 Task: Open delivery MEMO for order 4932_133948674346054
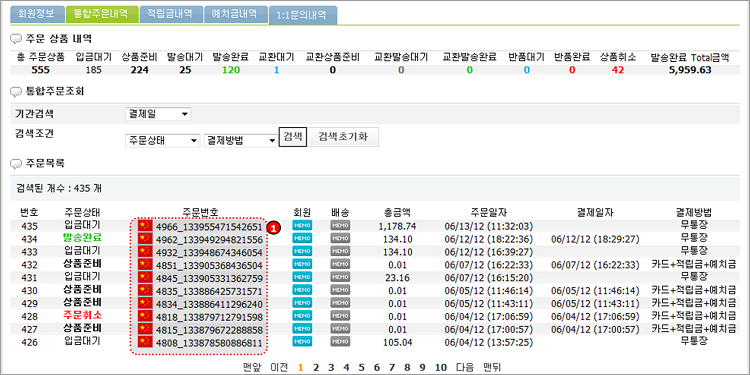[340, 251]
